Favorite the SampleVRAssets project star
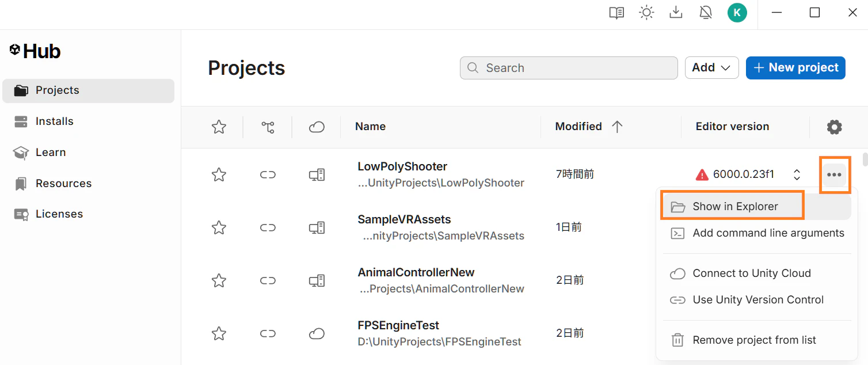Image resolution: width=868 pixels, height=365 pixels. click(x=219, y=227)
